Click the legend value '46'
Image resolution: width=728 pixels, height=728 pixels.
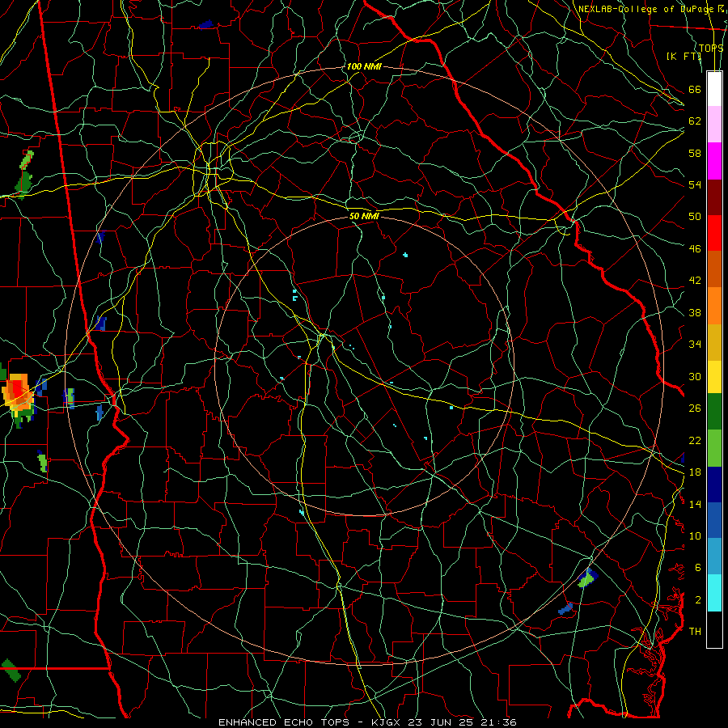(x=695, y=248)
